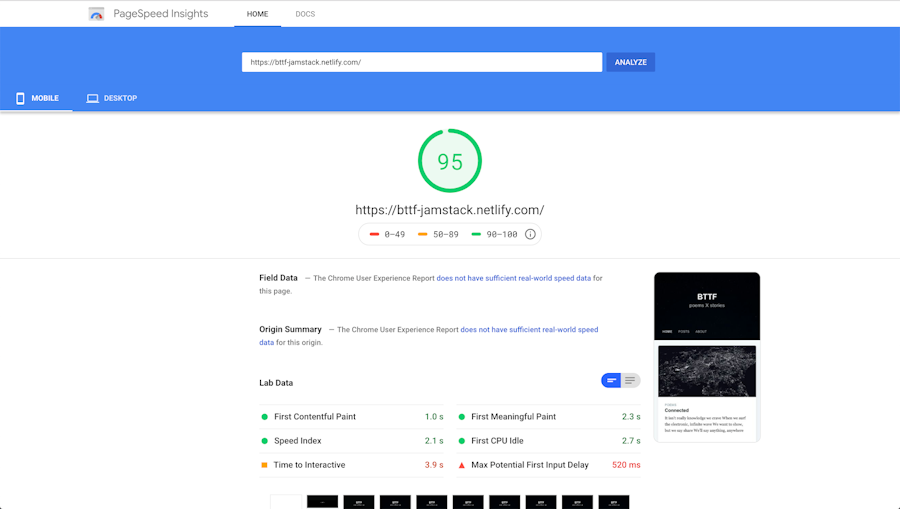Screen dimensions: 900x509
Task: Click the green dot beside First Contentful Paint
Action: pyautogui.click(x=265, y=417)
